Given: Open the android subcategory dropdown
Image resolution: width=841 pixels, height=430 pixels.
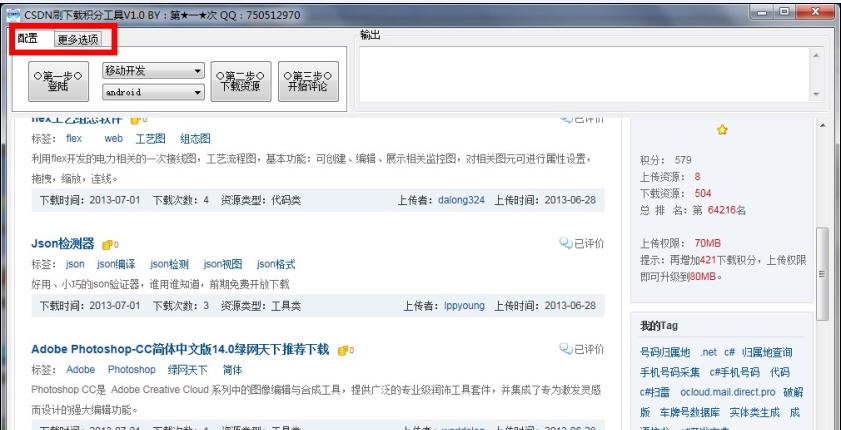Looking at the screenshot, I should (x=153, y=92).
